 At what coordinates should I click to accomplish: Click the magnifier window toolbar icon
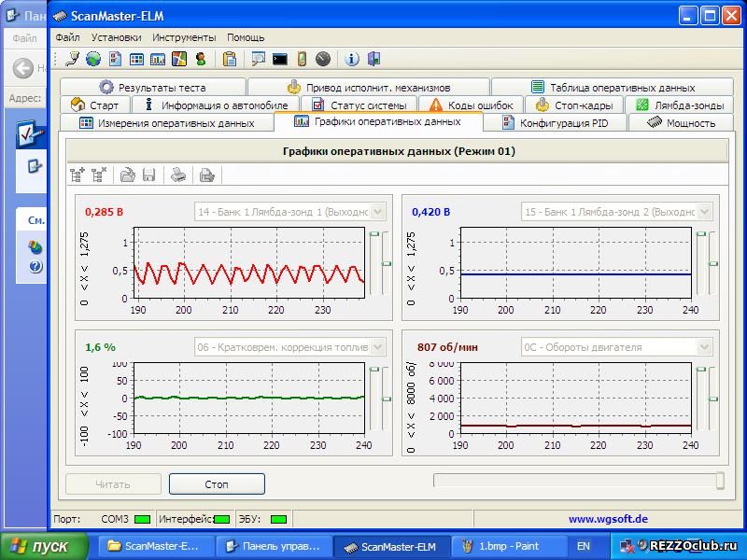pyautogui.click(x=259, y=59)
